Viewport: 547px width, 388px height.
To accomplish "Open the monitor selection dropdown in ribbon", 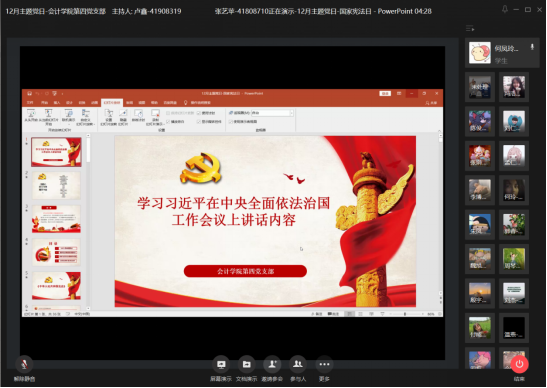I will coord(272,113).
